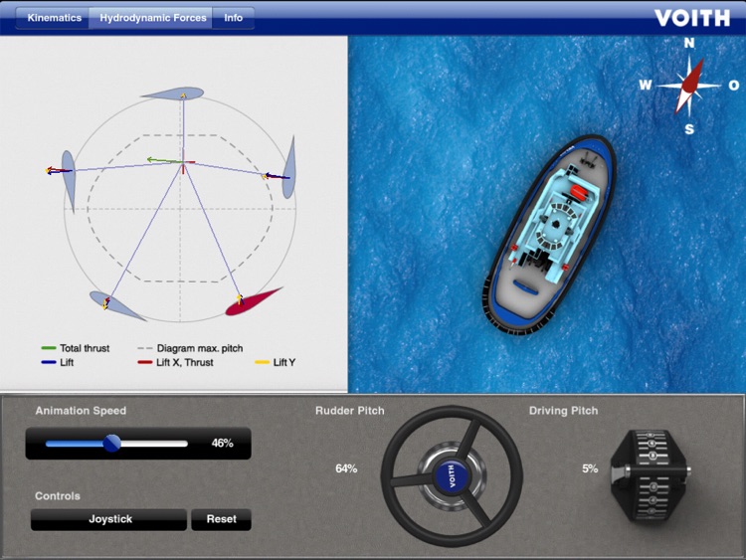
Task: Click the 46% animation speed value
Action: click(x=222, y=444)
